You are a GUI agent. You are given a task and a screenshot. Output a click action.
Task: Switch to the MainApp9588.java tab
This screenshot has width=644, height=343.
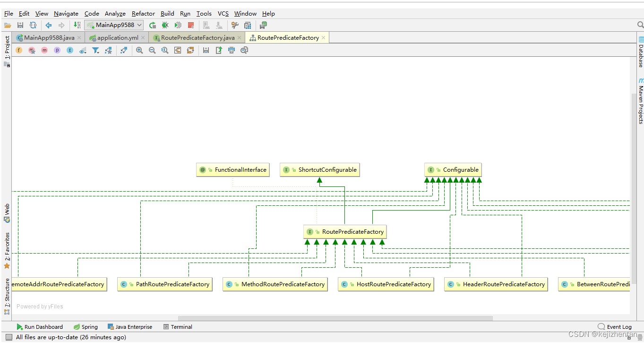tap(49, 38)
